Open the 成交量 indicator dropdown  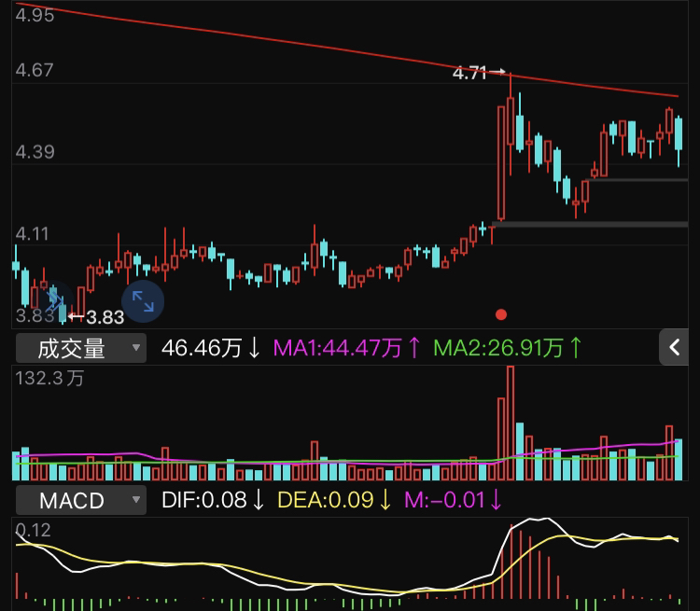tap(81, 348)
